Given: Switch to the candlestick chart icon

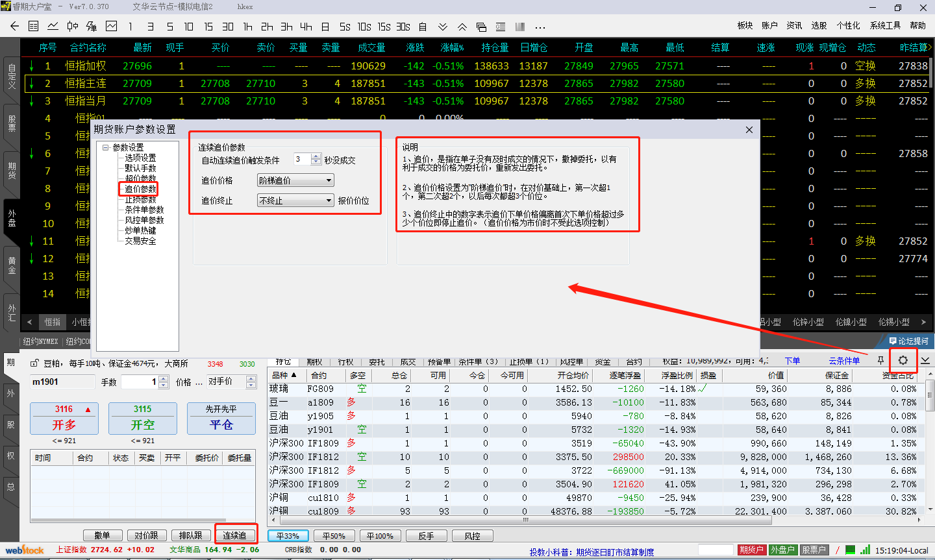Looking at the screenshot, I should coord(73,27).
